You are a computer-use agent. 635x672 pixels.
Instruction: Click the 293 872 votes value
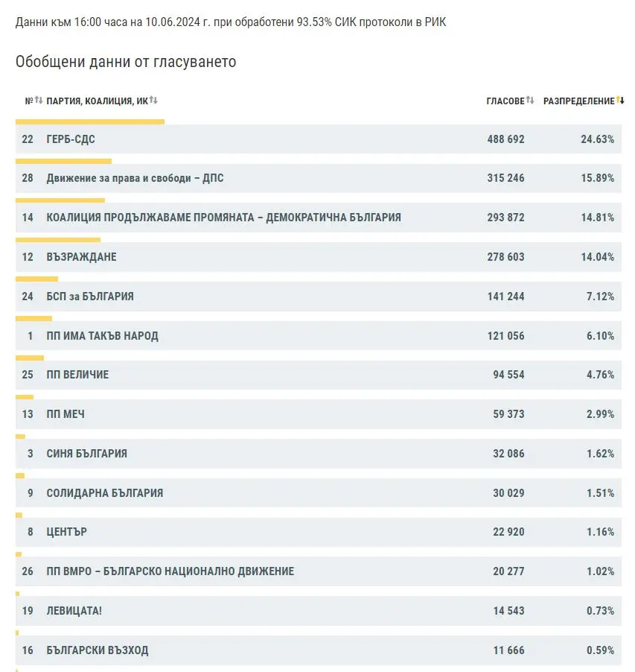(x=505, y=218)
